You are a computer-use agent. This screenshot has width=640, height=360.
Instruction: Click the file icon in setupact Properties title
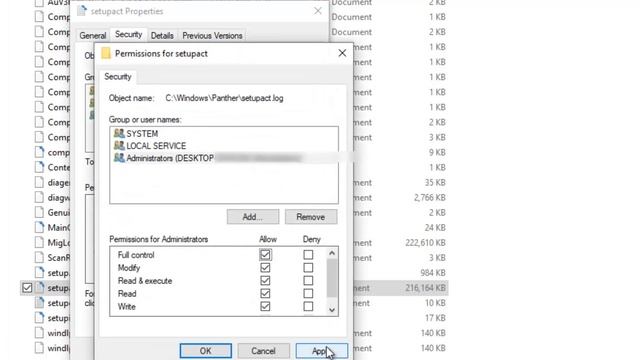(82, 11)
